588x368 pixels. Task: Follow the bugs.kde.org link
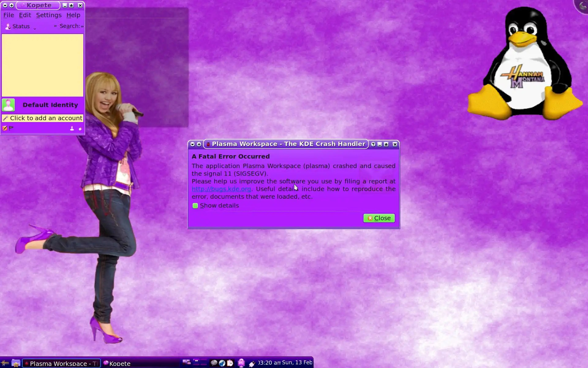pos(221,189)
